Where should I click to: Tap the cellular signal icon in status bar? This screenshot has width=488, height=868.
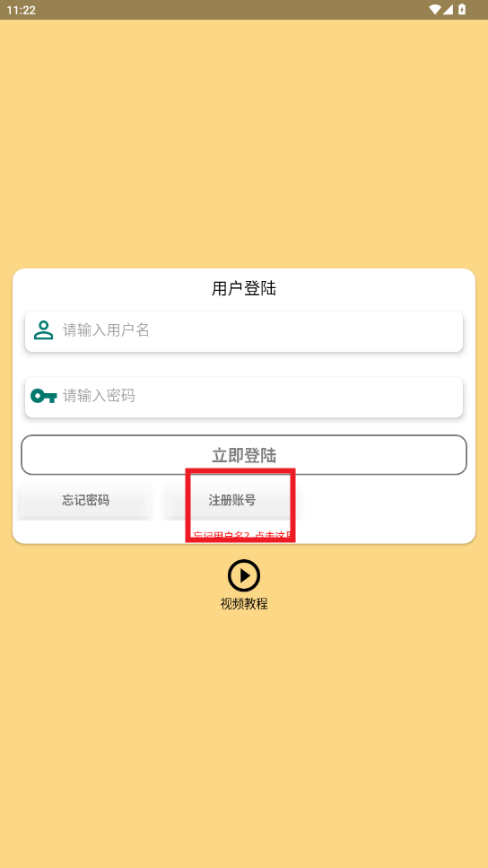click(449, 9)
